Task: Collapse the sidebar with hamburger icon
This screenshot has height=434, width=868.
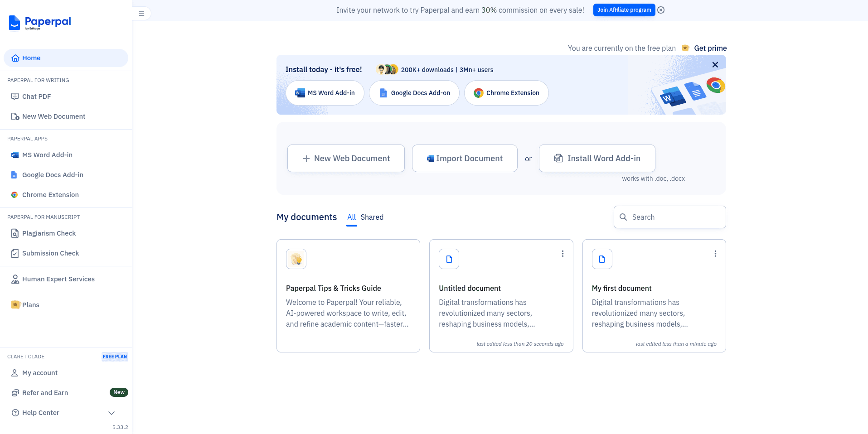Action: click(141, 14)
